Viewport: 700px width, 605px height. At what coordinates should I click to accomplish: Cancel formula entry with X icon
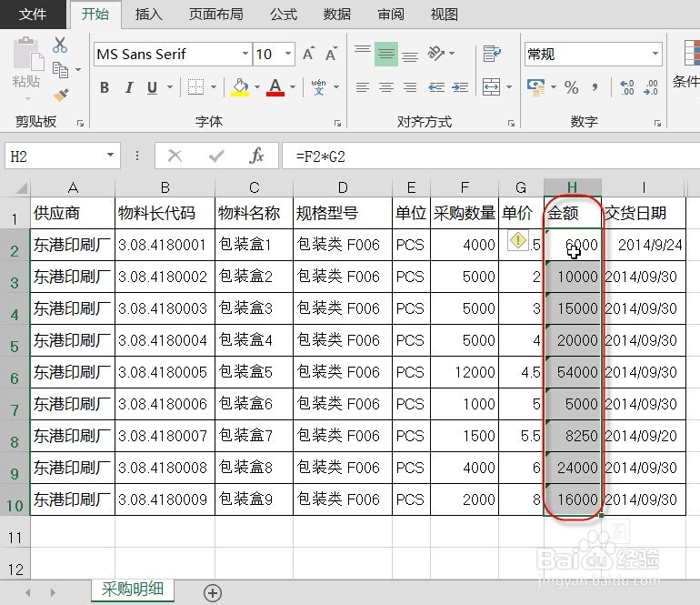pyautogui.click(x=175, y=156)
